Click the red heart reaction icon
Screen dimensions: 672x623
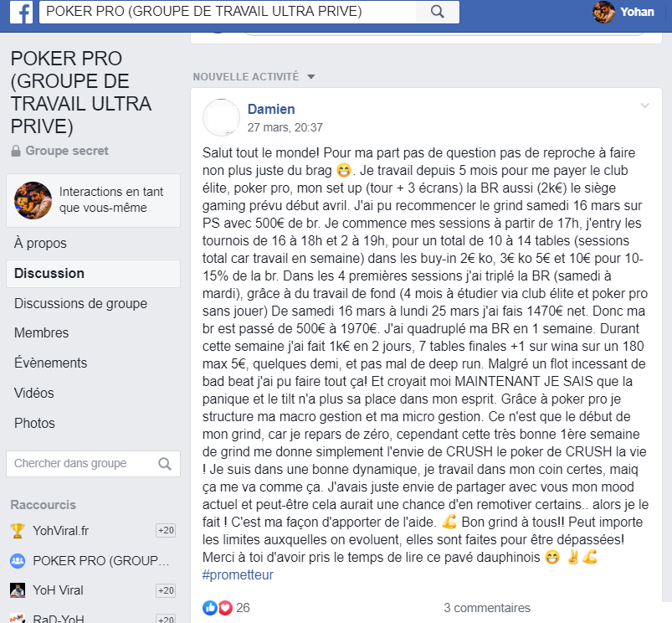(225, 608)
